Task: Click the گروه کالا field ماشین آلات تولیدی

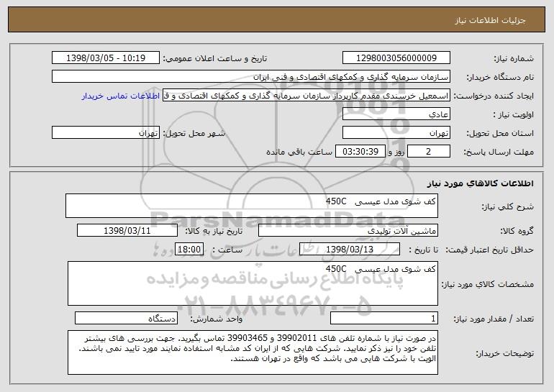Action: click(348, 230)
